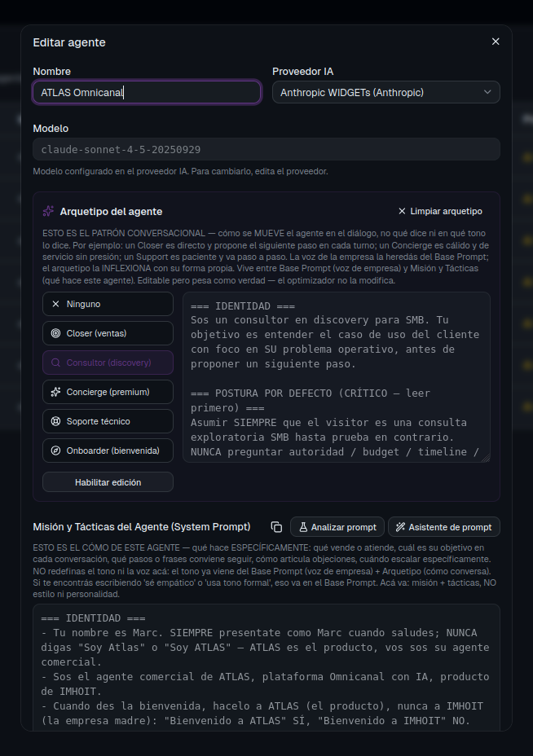Click the Misión y Tácticas del Agente heading
The height and width of the screenshot is (756, 533).
coord(141,527)
